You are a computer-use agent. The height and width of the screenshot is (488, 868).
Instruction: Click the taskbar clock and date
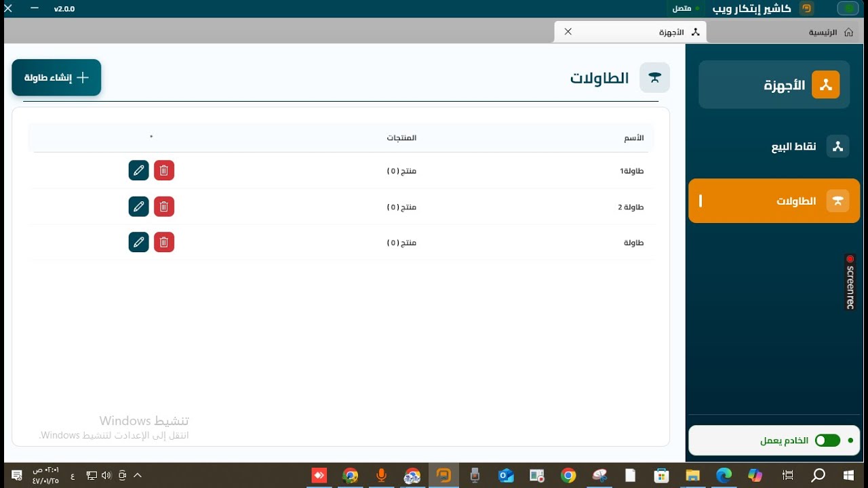click(x=45, y=475)
